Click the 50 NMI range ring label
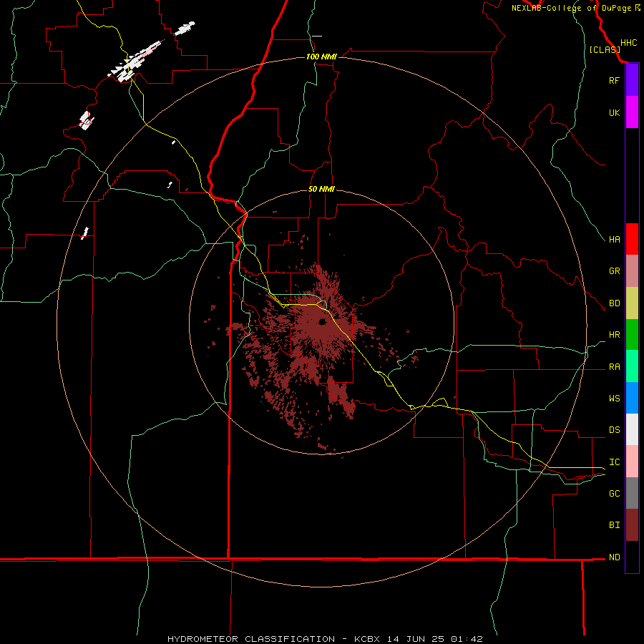This screenshot has height=644, width=644. coord(321,189)
